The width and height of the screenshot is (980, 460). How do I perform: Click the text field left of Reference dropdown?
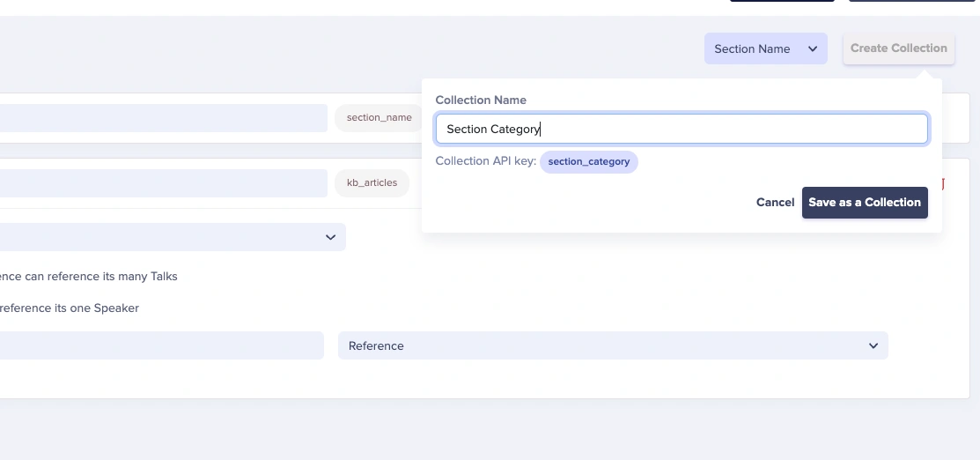pos(161,345)
